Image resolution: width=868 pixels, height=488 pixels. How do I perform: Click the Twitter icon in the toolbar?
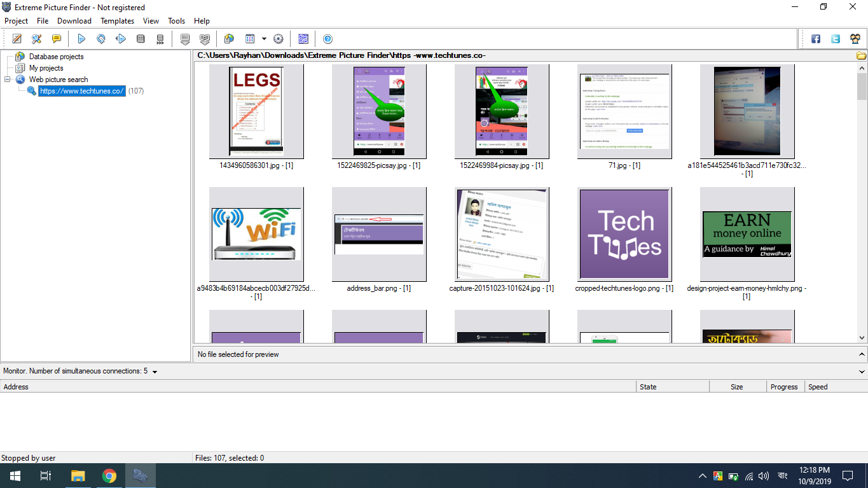pos(835,39)
